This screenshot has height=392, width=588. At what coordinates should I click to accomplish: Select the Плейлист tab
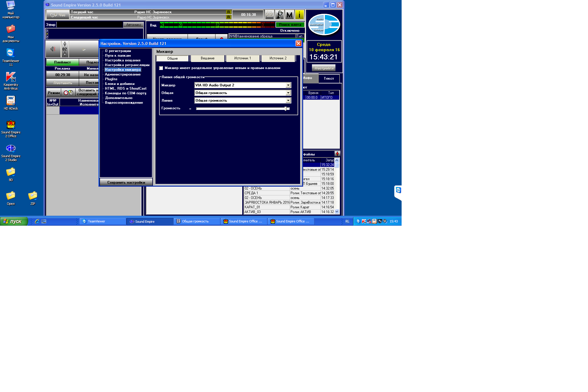pos(63,62)
